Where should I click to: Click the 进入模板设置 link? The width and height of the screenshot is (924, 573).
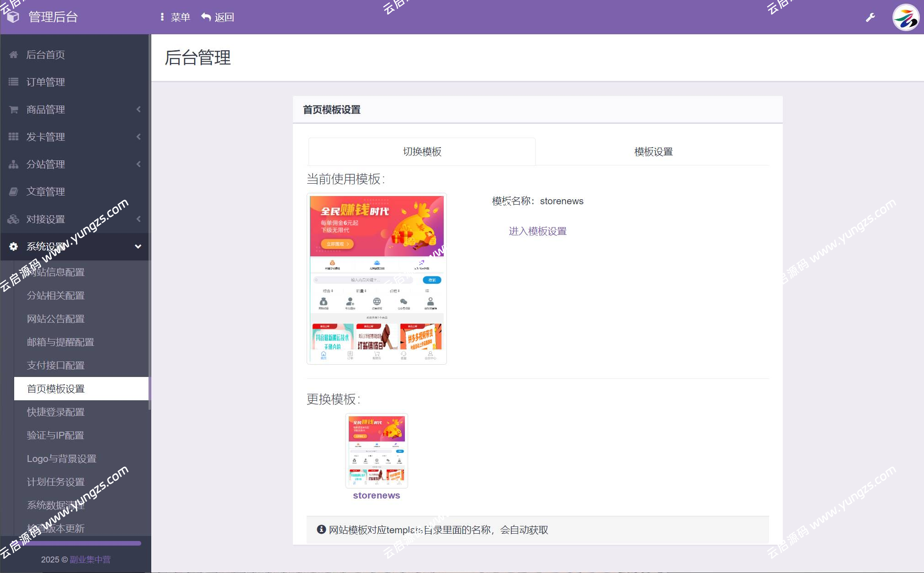coord(537,231)
